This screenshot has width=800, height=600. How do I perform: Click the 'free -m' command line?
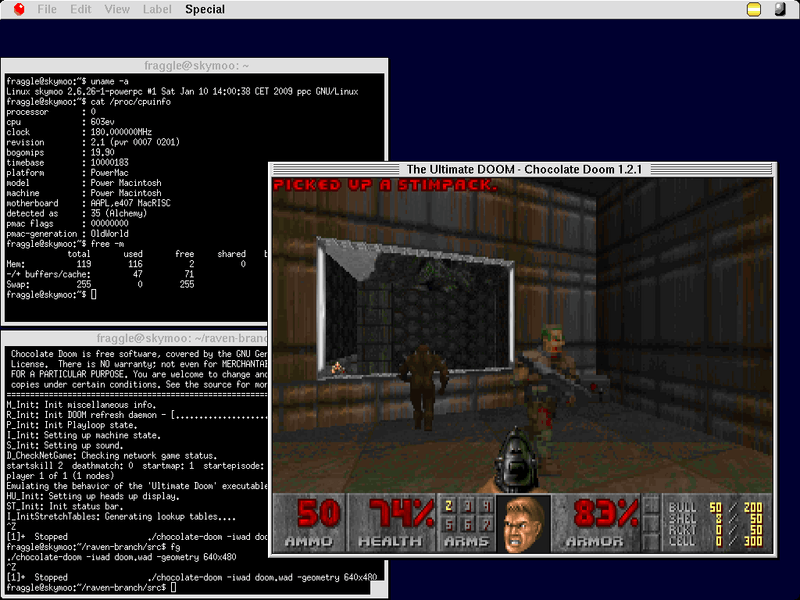(x=65, y=244)
